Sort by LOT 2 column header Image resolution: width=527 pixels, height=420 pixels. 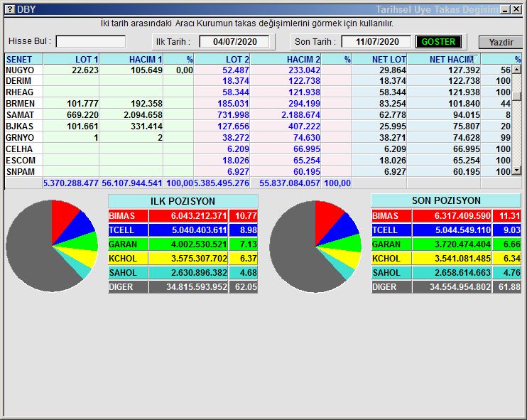tap(222, 59)
